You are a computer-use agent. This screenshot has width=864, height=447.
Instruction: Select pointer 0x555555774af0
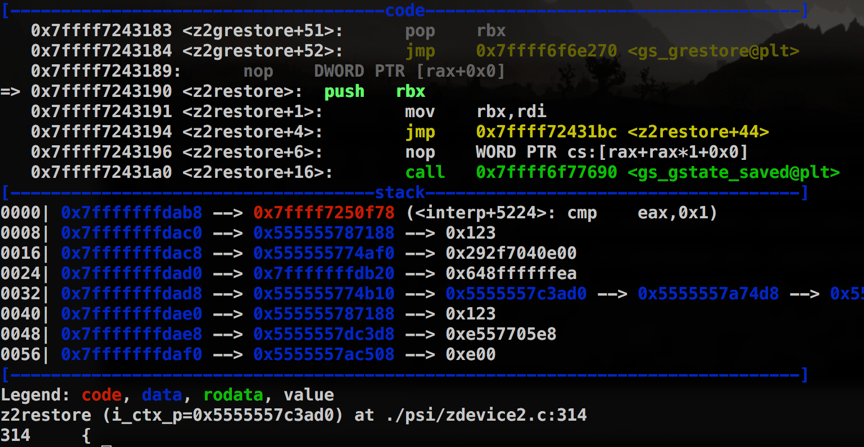point(324,254)
